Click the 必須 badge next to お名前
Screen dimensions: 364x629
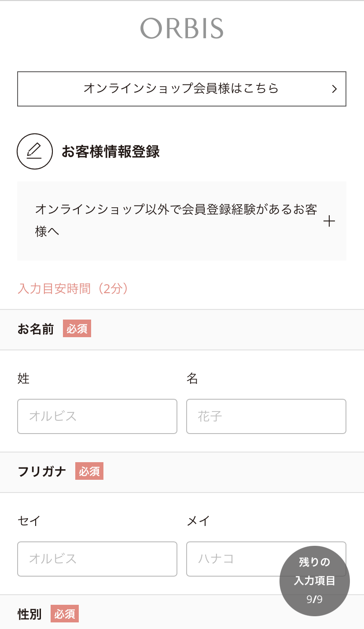[77, 328]
